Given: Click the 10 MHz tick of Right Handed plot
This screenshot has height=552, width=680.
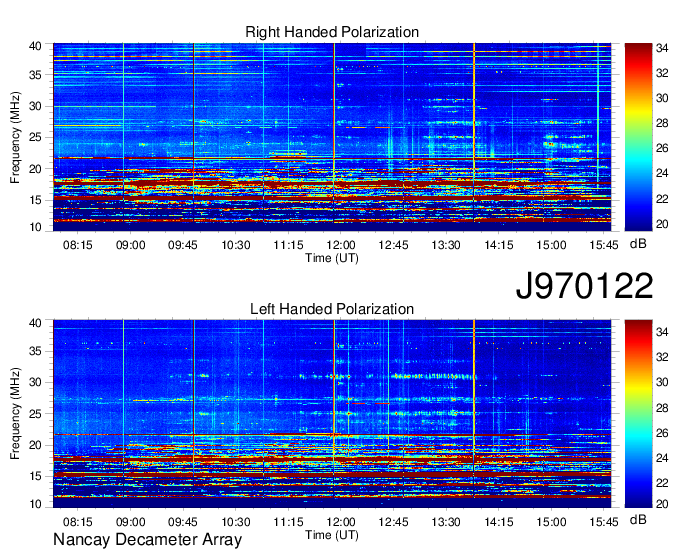Looking at the screenshot, I should coord(35,227).
